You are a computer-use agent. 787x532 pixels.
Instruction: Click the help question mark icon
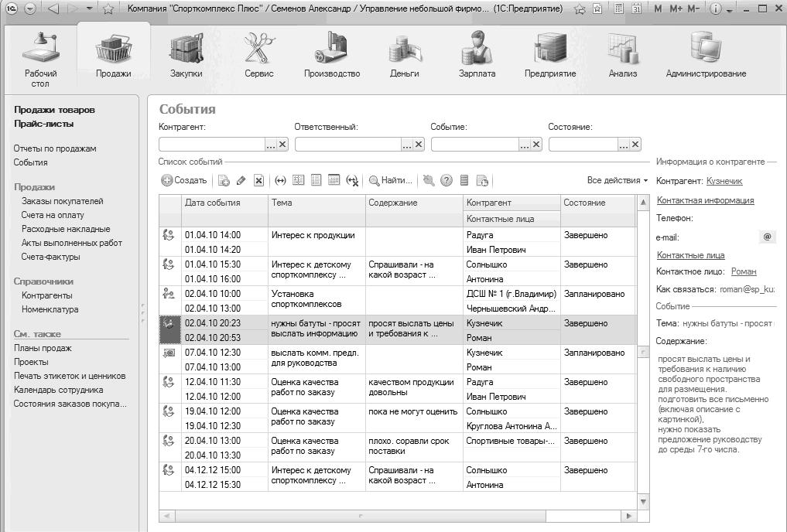[x=447, y=180]
